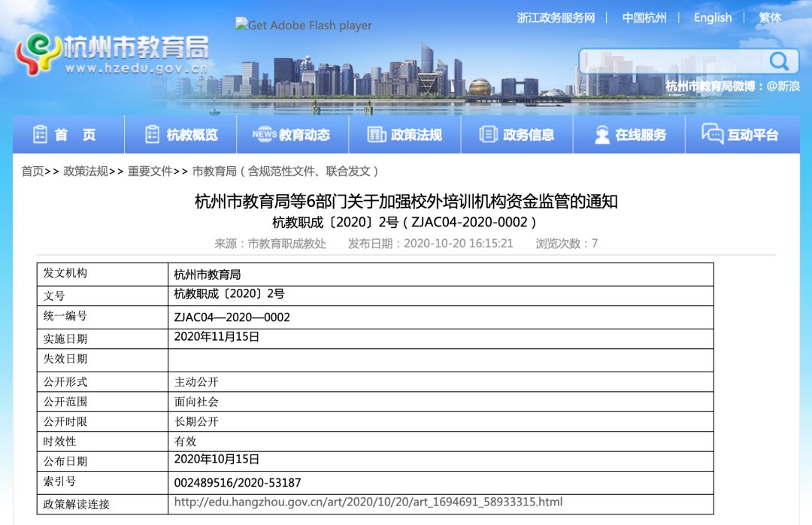Click the 公开形式 table label

[65, 382]
